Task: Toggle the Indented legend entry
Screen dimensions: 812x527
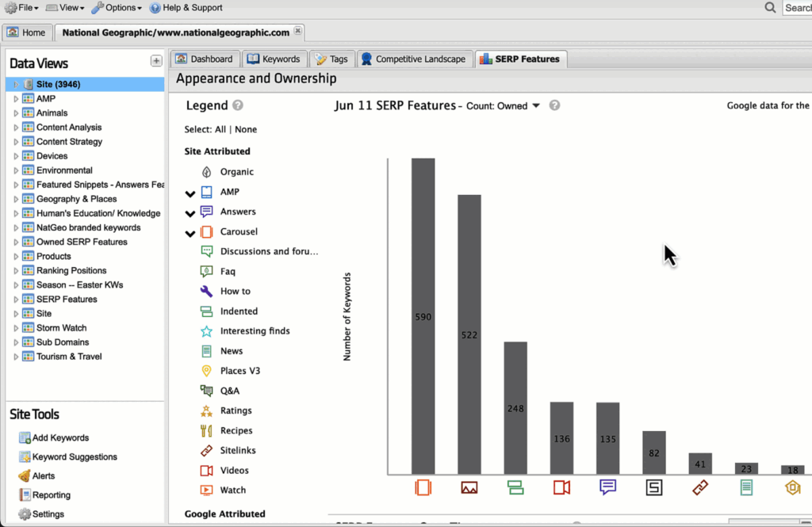Action: click(229, 311)
